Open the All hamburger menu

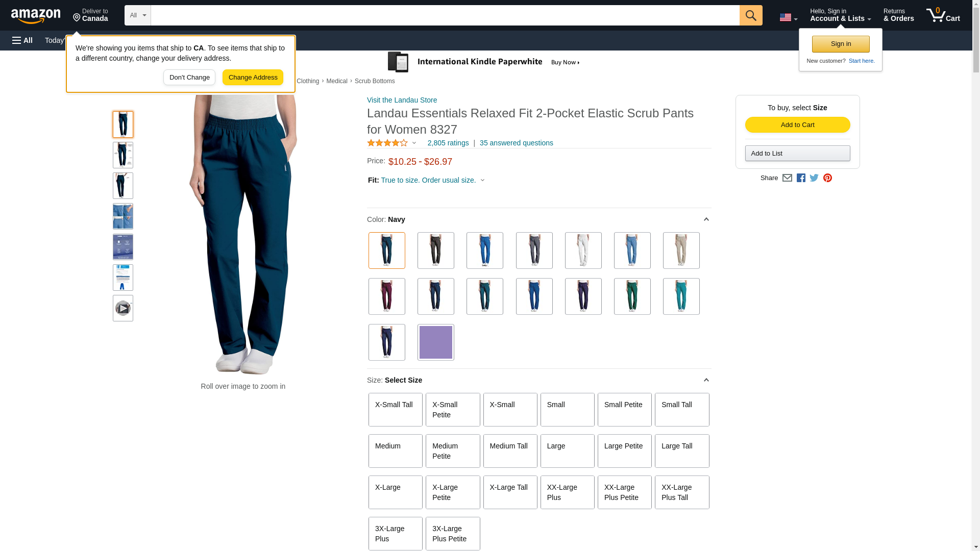tap(22, 40)
